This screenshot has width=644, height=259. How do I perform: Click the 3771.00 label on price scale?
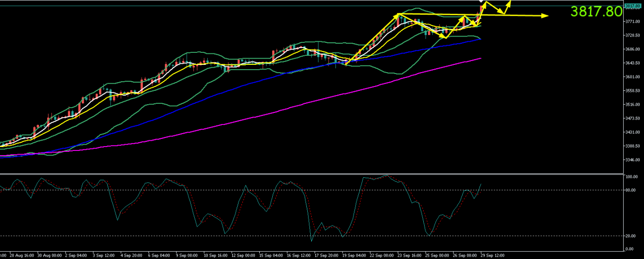(x=633, y=22)
